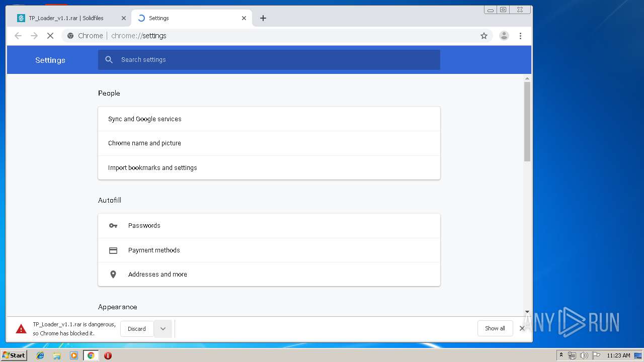Click the Chrome site info icon in address bar
Viewport: 644px width, 362px height.
(x=70, y=36)
